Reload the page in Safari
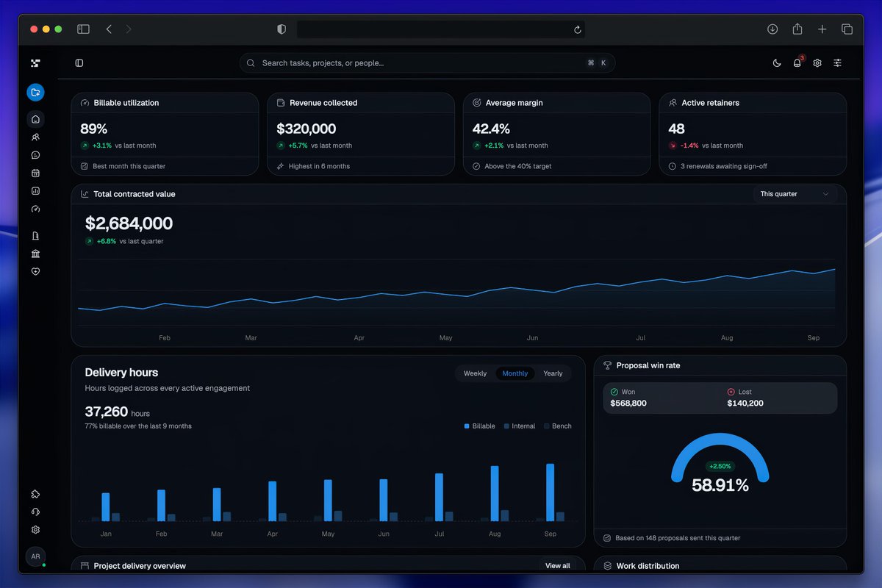 click(x=578, y=29)
